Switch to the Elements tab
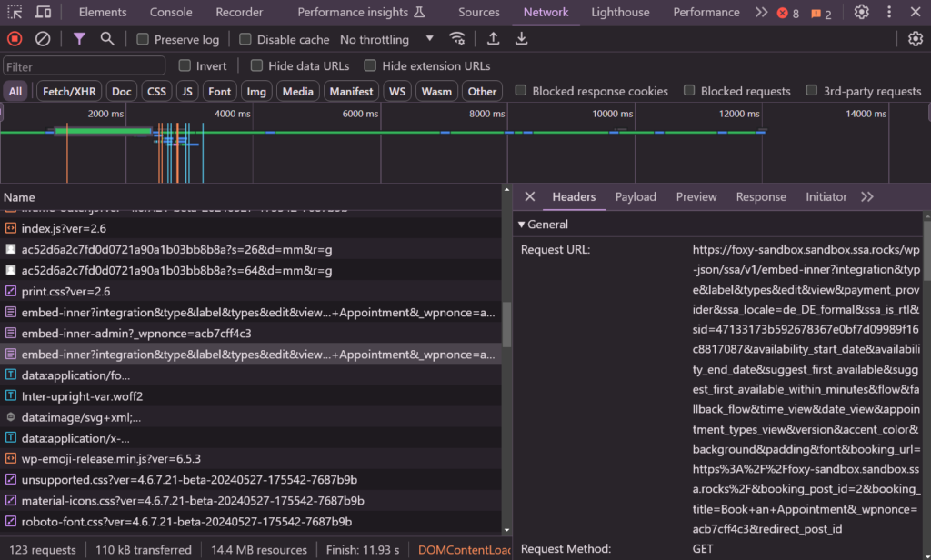The height and width of the screenshot is (560, 931). click(103, 12)
